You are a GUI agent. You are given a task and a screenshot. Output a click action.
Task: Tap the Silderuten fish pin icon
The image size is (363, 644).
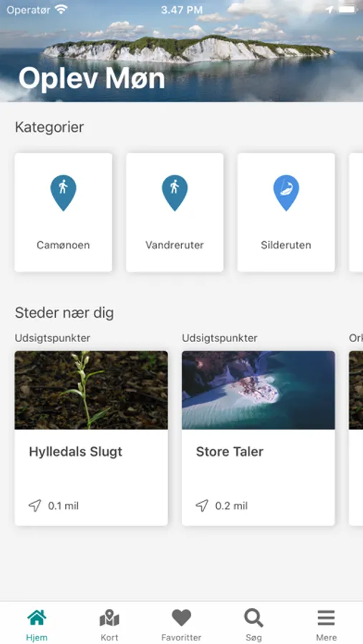(x=286, y=193)
